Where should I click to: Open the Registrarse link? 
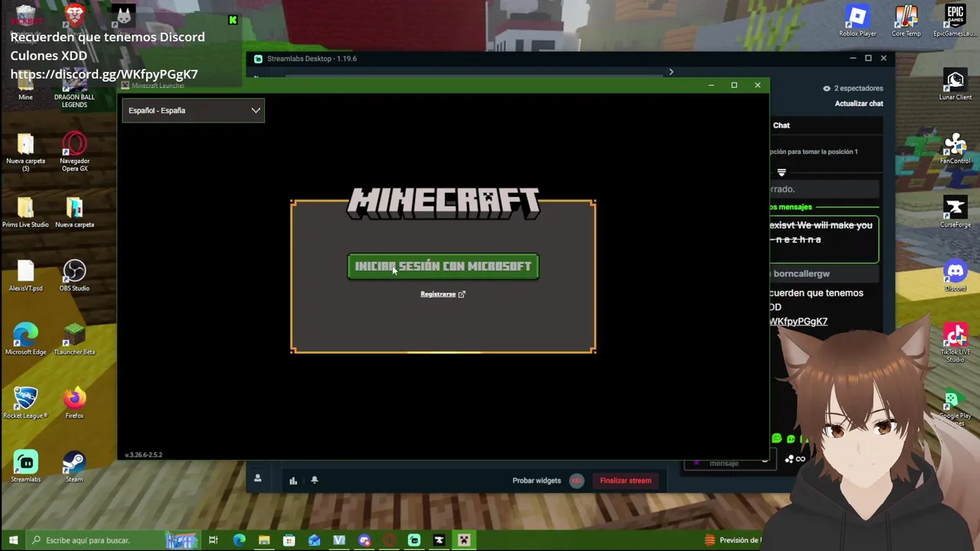click(x=443, y=294)
